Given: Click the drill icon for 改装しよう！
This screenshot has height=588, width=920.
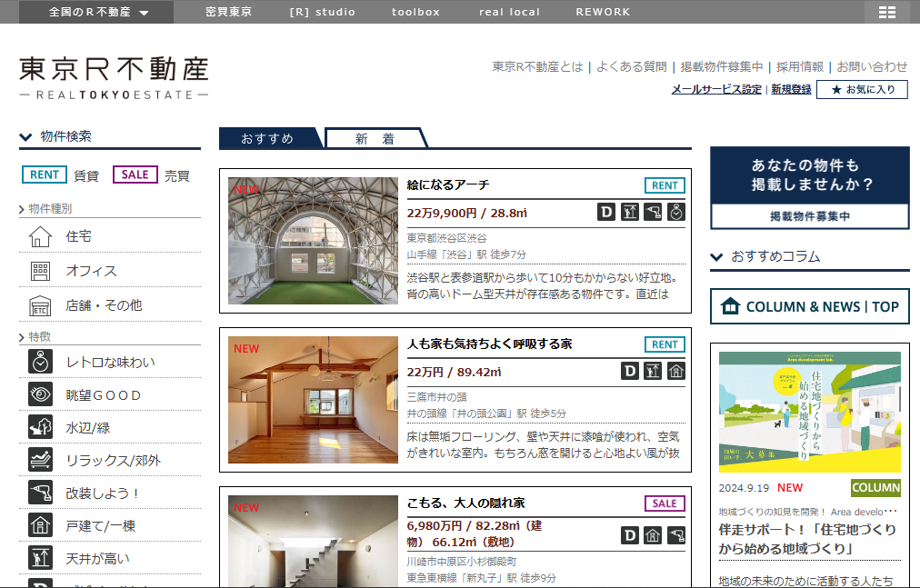Looking at the screenshot, I should [x=40, y=493].
